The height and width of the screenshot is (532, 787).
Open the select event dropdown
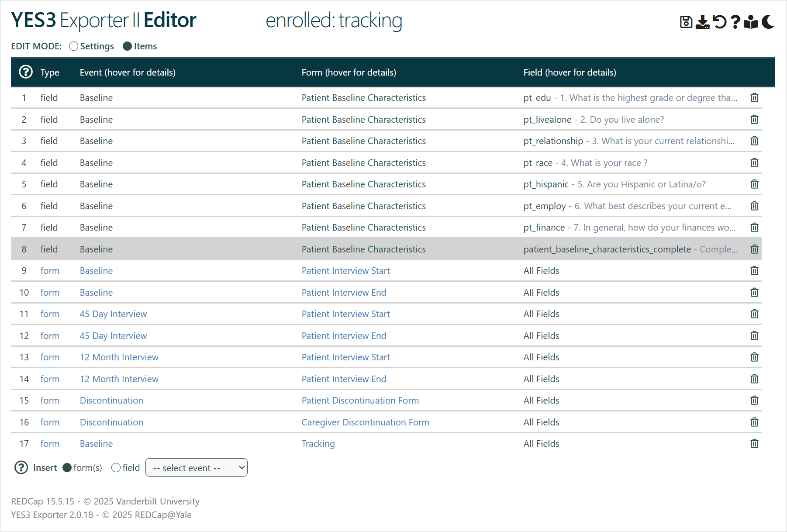coord(197,468)
